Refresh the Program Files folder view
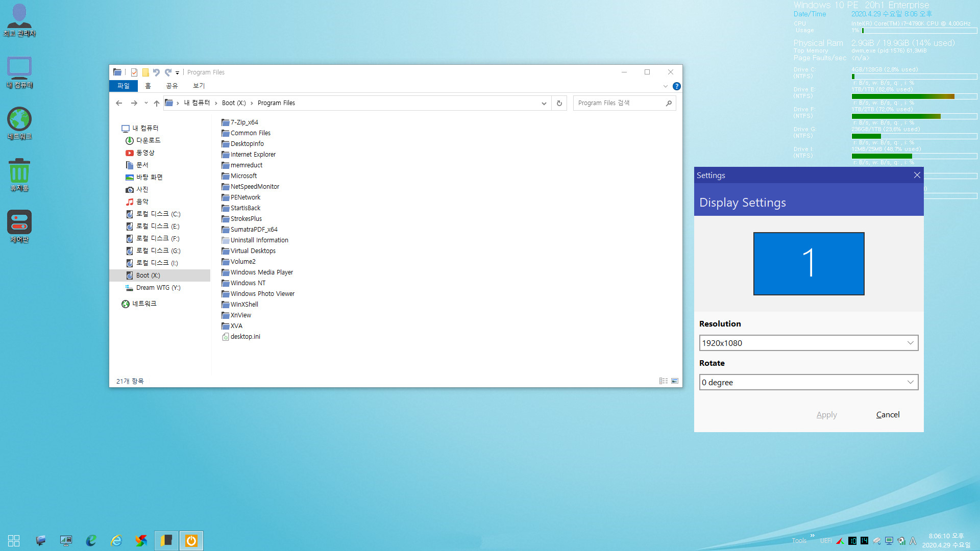 [559, 103]
